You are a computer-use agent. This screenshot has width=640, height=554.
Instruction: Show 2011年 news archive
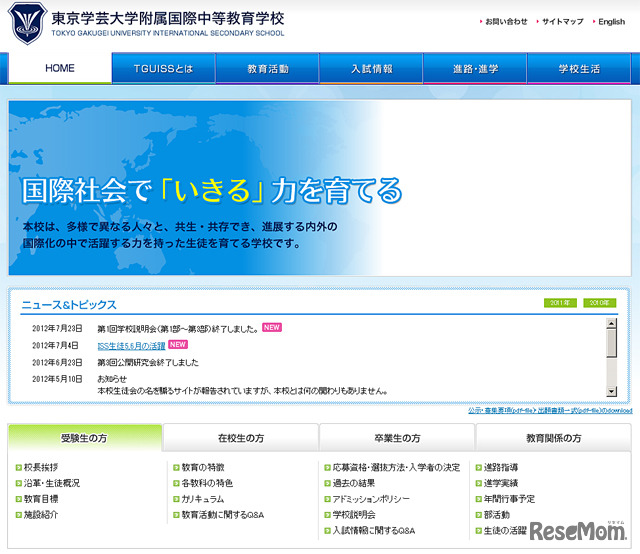560,303
